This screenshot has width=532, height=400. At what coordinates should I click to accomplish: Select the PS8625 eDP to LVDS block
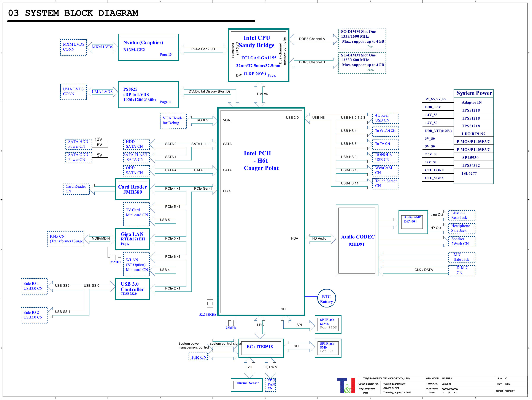[x=149, y=95]
